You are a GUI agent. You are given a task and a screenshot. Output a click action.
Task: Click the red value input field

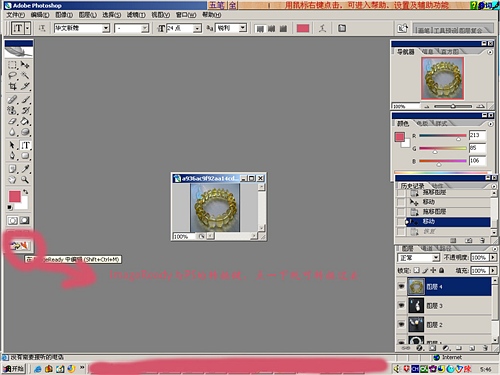coord(477,135)
